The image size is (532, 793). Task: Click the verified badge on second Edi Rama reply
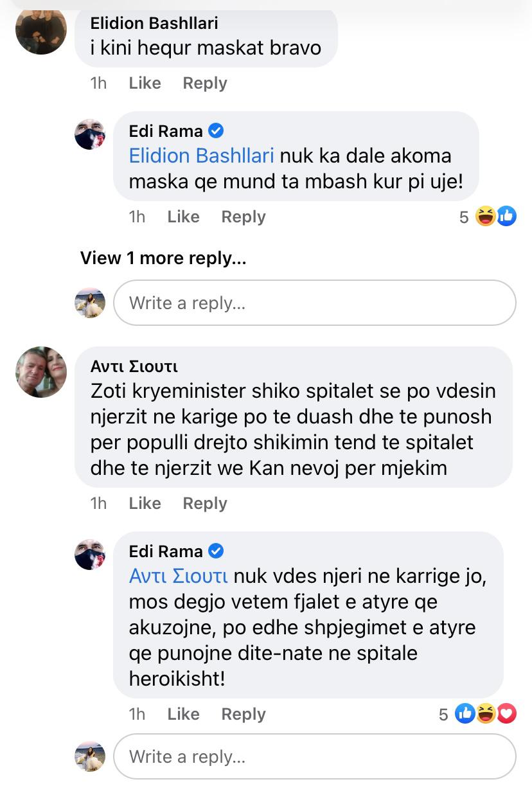coord(217,551)
